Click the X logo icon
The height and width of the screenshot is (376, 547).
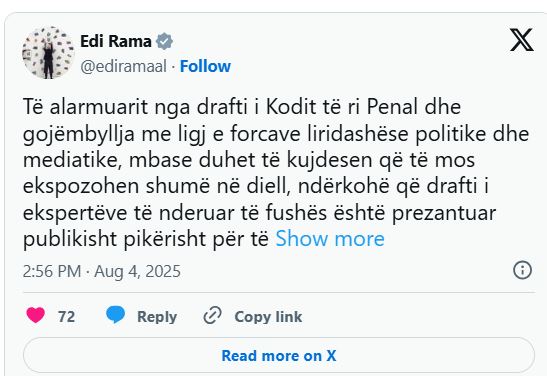[x=522, y=40]
